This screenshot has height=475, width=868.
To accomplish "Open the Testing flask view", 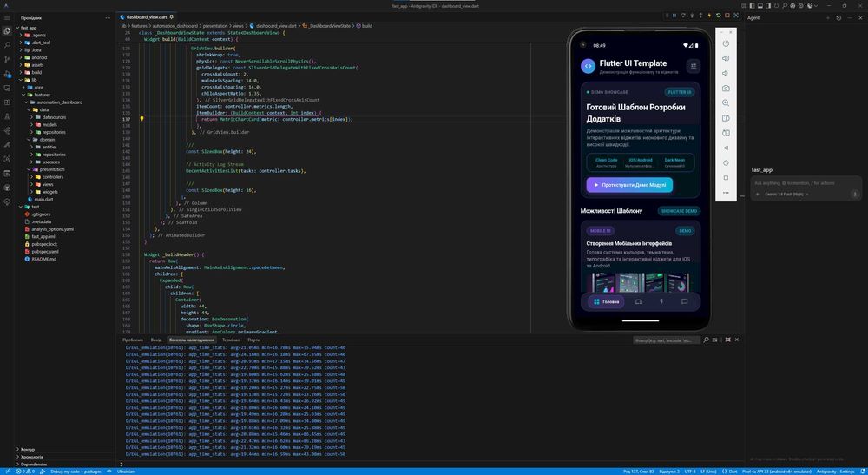I will (7, 116).
